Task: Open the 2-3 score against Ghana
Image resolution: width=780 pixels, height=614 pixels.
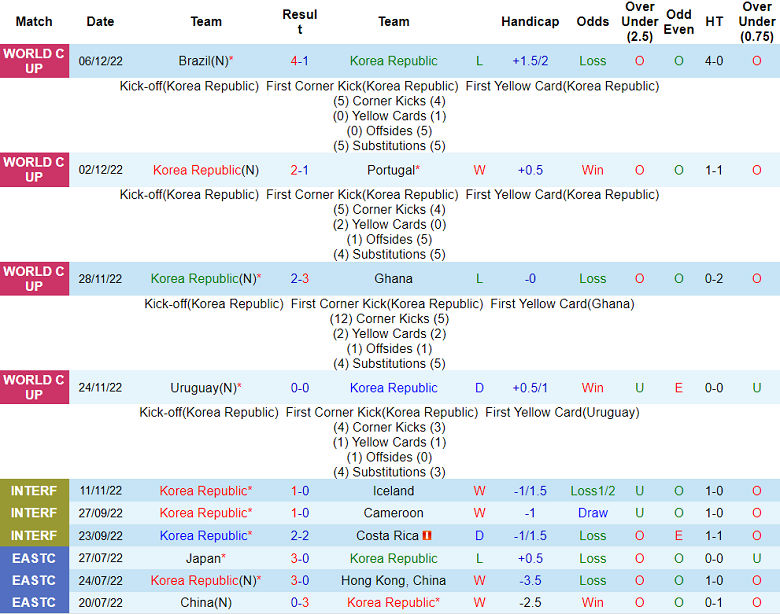Action: 300,279
